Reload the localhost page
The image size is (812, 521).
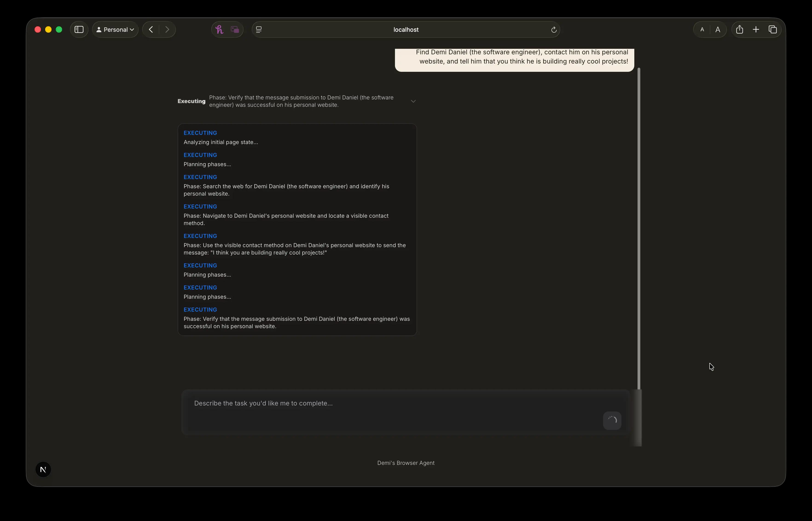point(554,30)
